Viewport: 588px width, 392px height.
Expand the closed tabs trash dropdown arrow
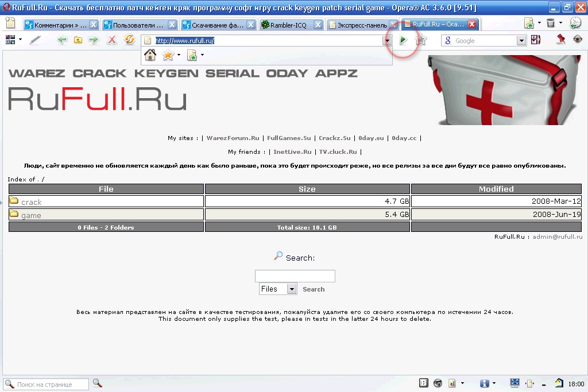(x=560, y=23)
